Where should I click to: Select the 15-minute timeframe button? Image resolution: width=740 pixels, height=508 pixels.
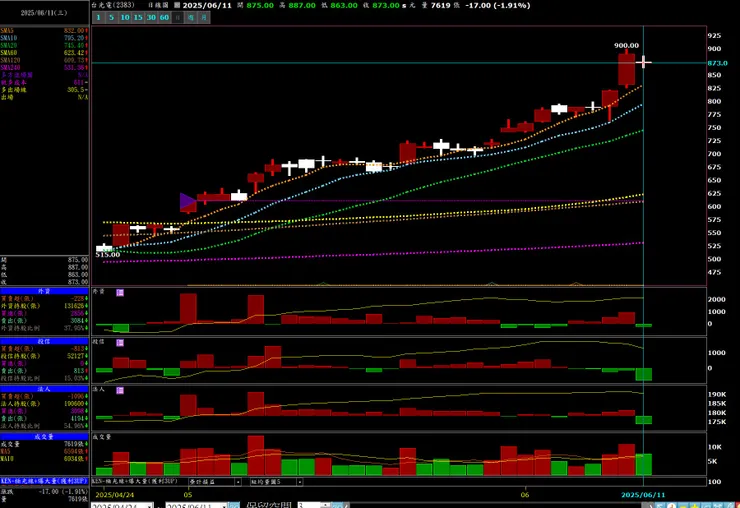(x=138, y=17)
